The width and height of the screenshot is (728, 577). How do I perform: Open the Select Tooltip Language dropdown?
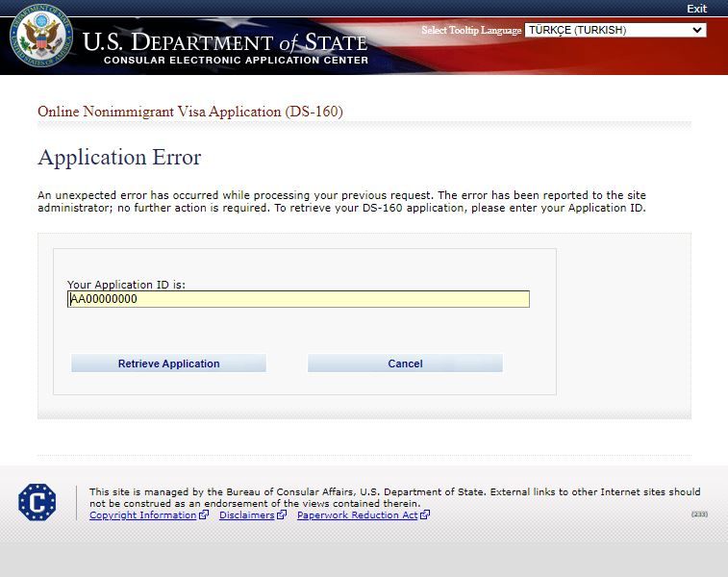pos(615,30)
